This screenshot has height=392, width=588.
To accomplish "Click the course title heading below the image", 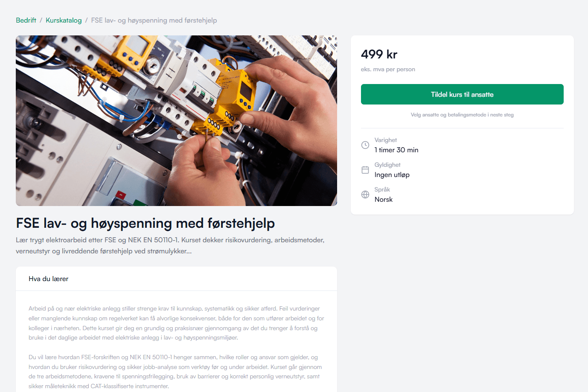I will [146, 223].
